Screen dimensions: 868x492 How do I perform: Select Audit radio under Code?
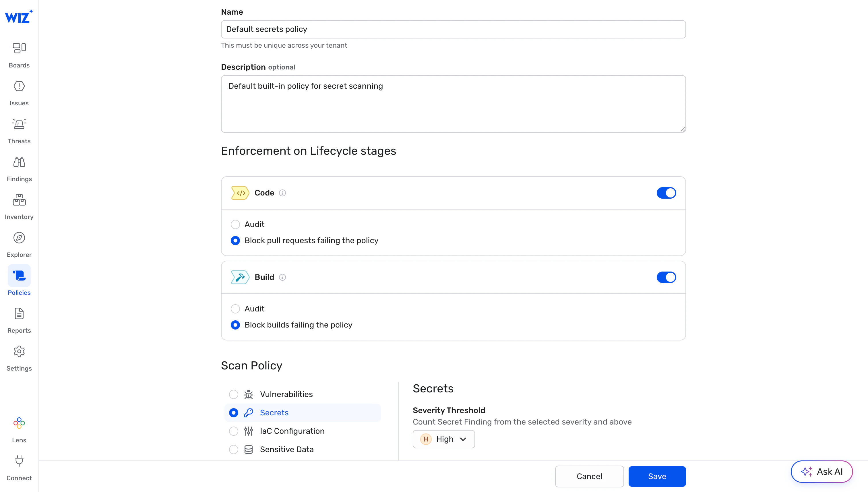(235, 224)
